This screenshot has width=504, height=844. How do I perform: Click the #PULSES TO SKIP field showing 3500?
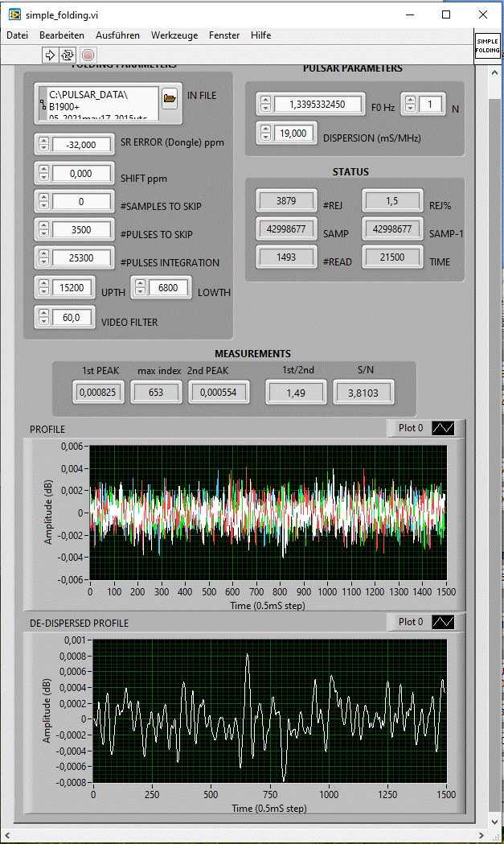click(x=81, y=229)
